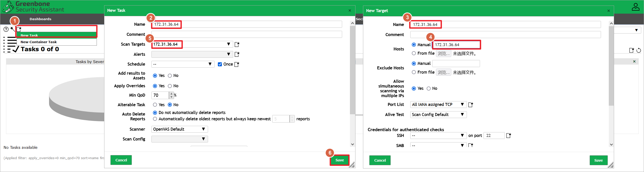
Task: Open the Scanner OpenVAS Default dropdown
Action: 179,129
